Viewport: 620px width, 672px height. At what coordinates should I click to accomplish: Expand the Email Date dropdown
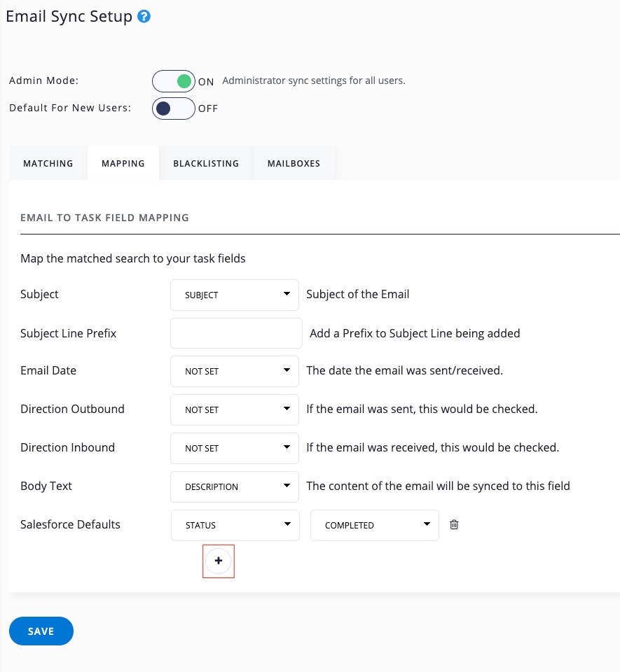[x=235, y=371]
